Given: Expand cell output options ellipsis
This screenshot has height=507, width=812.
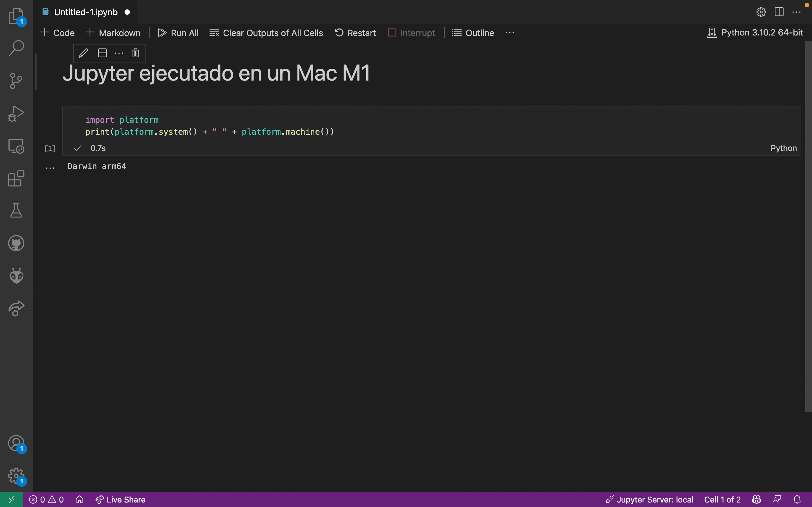Looking at the screenshot, I should (50, 167).
